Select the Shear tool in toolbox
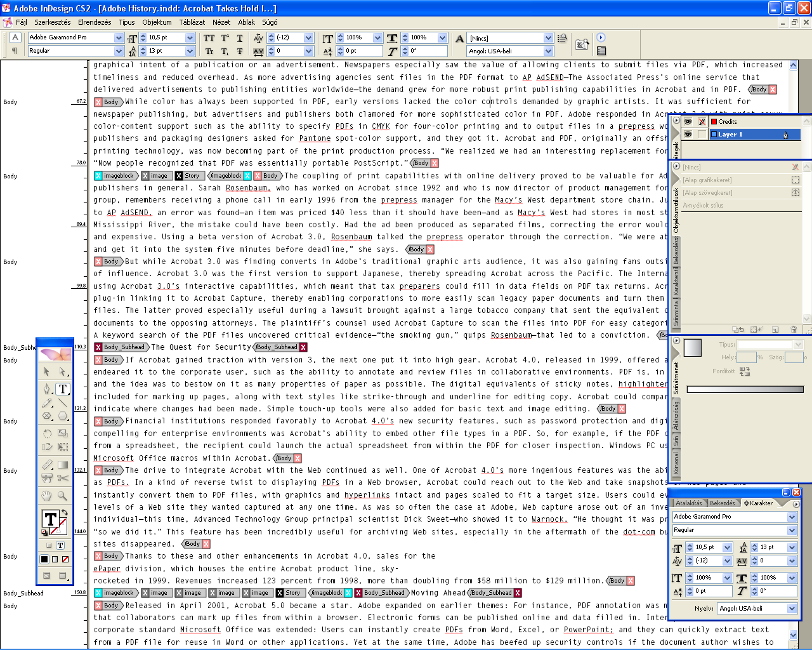This screenshot has width=812, height=650. tap(46, 447)
